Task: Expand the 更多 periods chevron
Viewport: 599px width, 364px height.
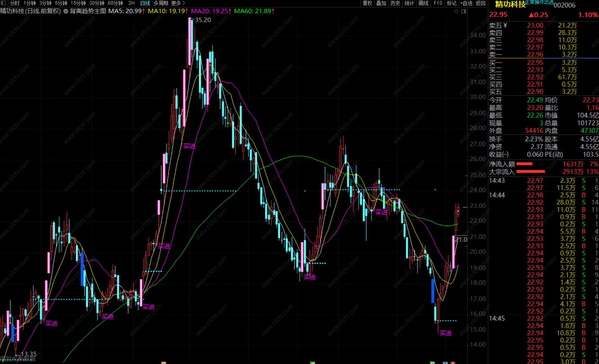Action: point(184,3)
